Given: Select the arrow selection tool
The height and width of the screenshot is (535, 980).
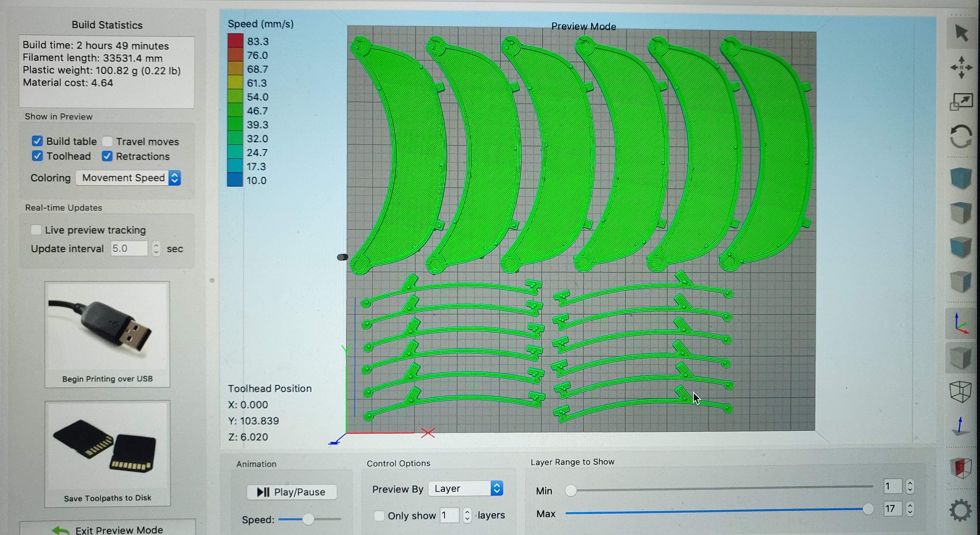Looking at the screenshot, I should pos(961,33).
